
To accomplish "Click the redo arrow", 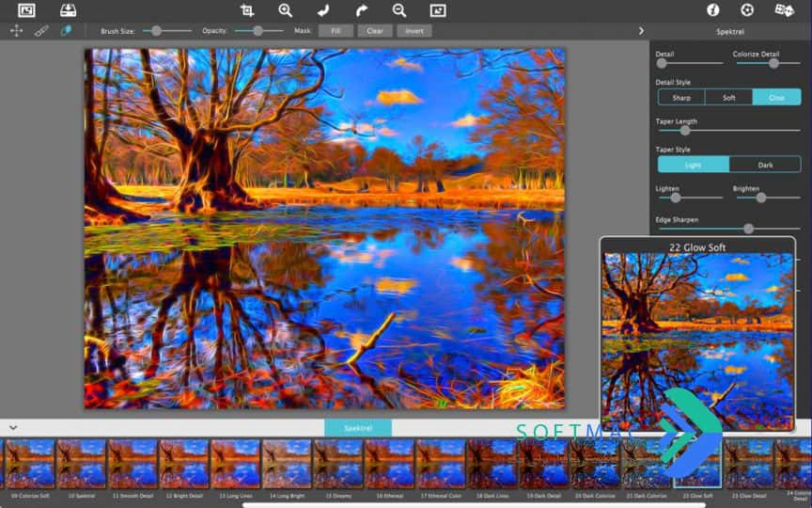I will point(362,10).
